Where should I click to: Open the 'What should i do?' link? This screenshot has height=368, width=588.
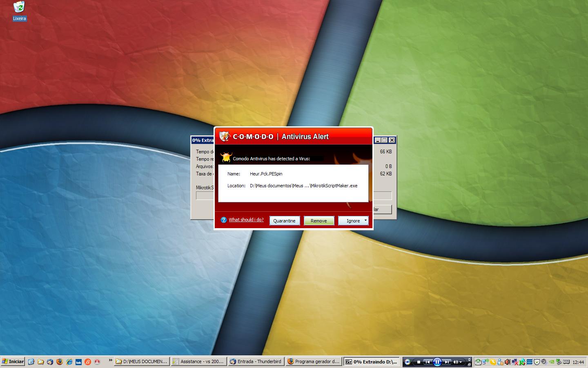click(x=246, y=220)
